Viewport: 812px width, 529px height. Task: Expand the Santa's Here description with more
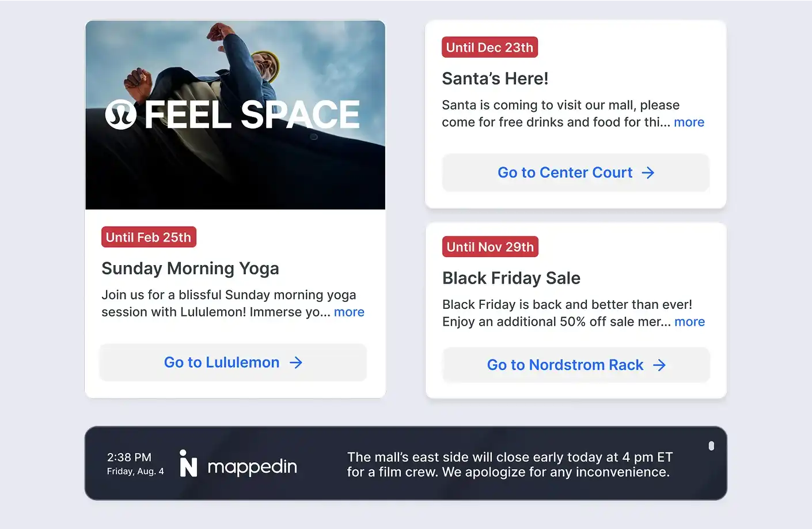click(x=689, y=122)
